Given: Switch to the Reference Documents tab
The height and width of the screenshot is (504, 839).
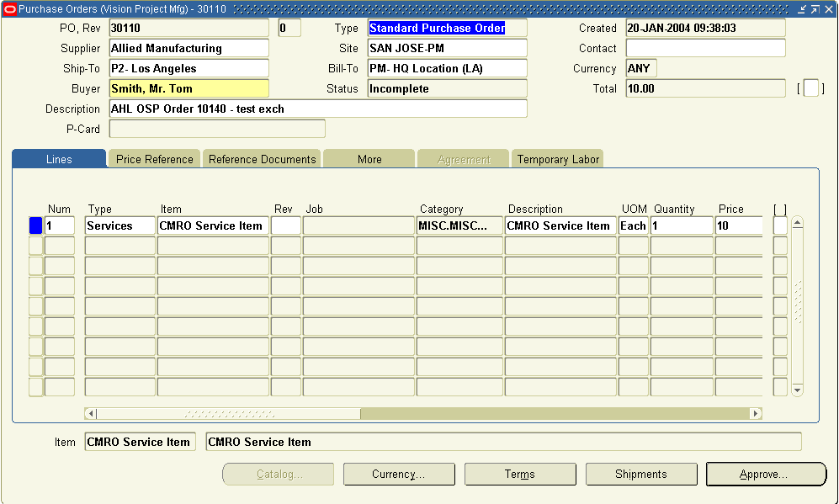Looking at the screenshot, I should (x=263, y=159).
